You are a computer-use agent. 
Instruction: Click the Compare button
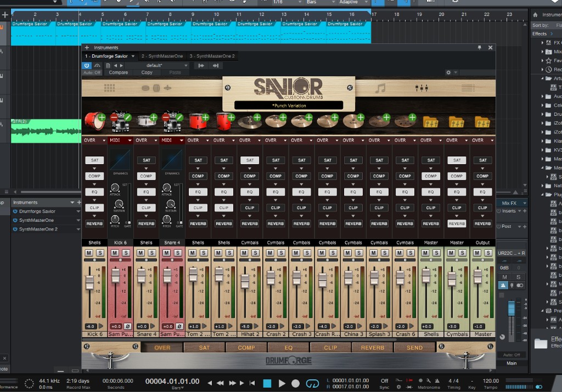point(119,72)
